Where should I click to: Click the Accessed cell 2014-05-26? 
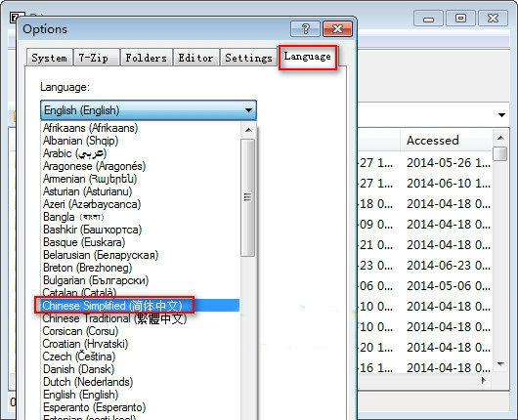tap(449, 163)
